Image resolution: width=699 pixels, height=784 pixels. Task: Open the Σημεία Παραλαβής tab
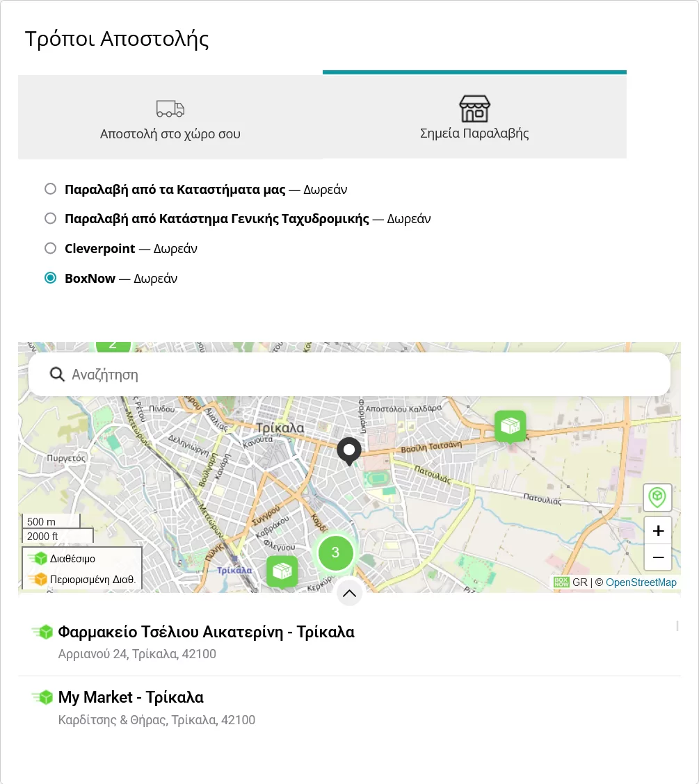click(x=474, y=117)
